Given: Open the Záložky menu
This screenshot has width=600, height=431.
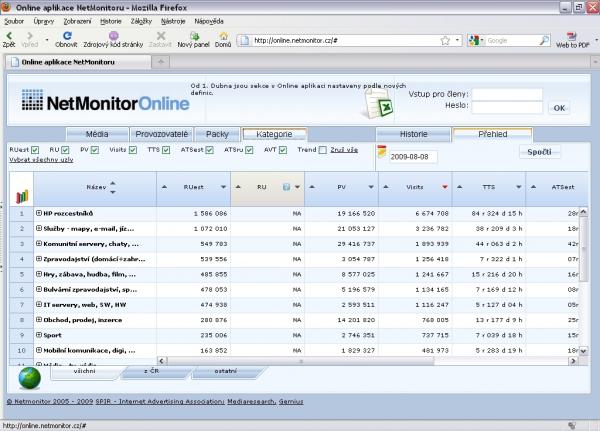Looking at the screenshot, I should [x=141, y=21].
